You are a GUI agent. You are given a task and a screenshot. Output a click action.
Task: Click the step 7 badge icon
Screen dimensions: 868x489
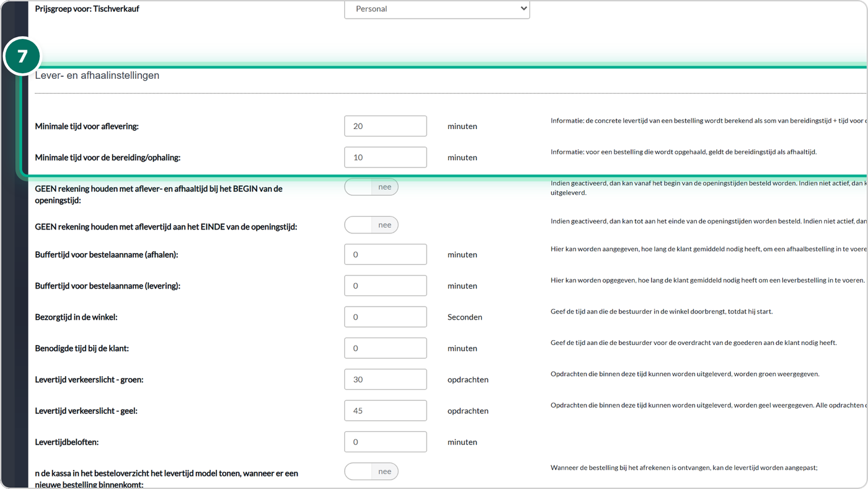22,56
